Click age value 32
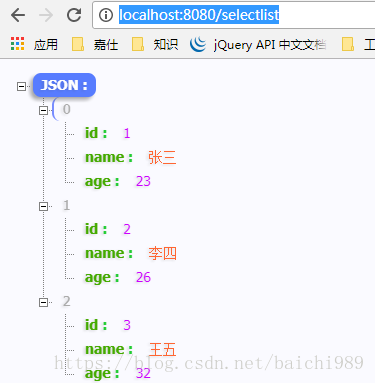 [143, 373]
